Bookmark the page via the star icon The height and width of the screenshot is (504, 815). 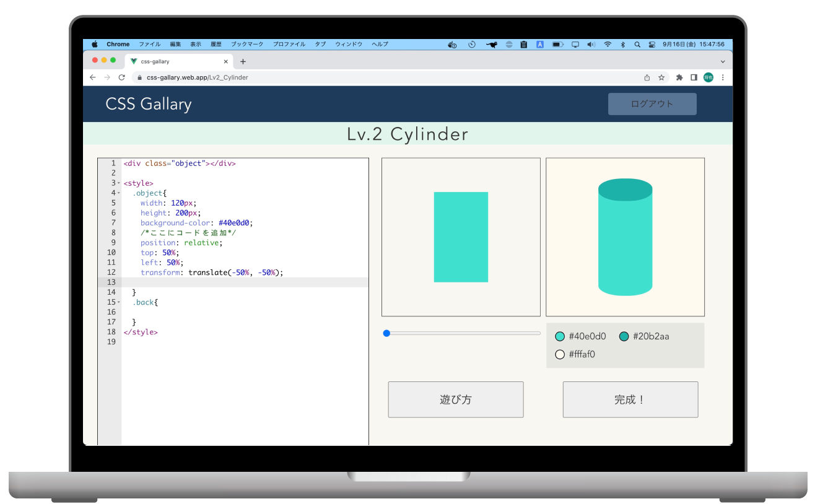[661, 77]
